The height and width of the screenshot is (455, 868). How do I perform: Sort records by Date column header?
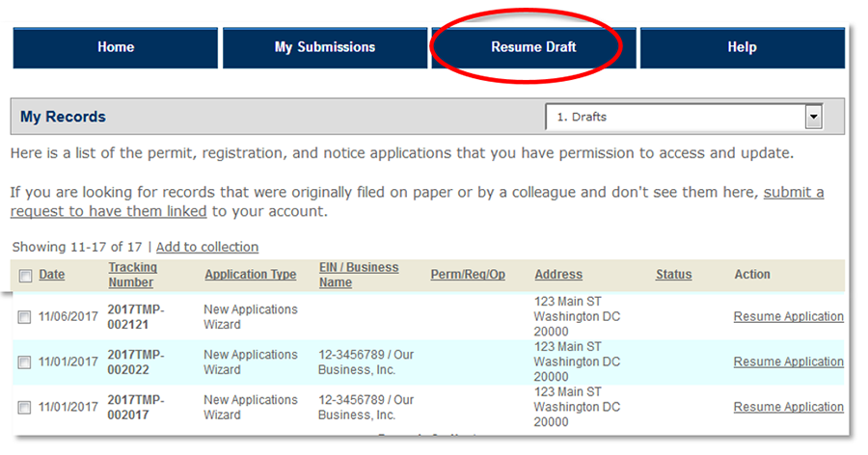click(x=52, y=275)
